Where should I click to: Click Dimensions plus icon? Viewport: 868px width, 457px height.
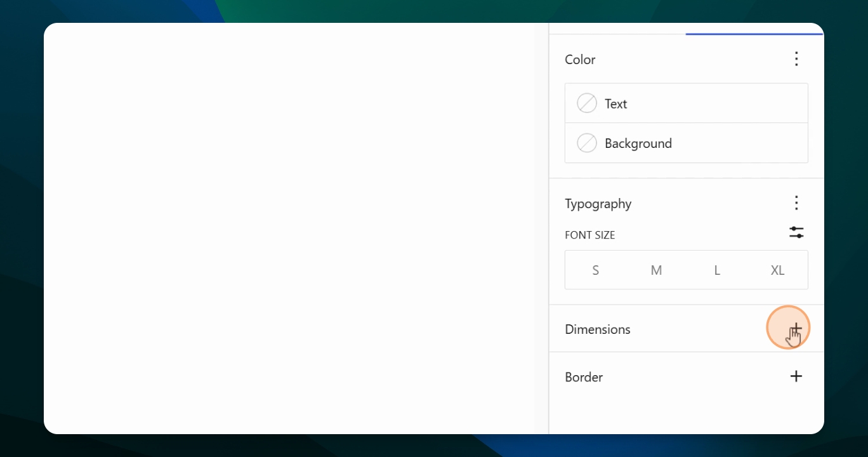pyautogui.click(x=796, y=329)
